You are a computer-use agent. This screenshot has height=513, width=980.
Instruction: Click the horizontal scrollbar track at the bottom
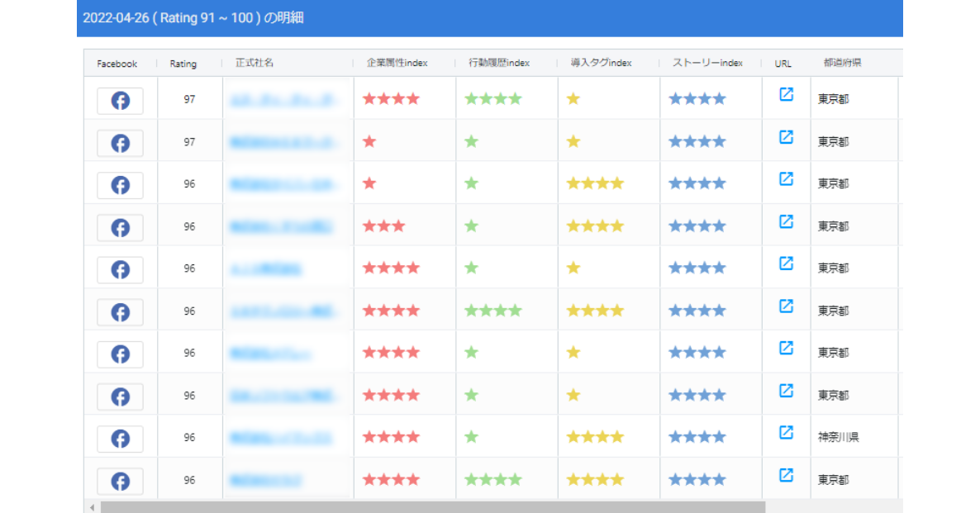coord(833,507)
